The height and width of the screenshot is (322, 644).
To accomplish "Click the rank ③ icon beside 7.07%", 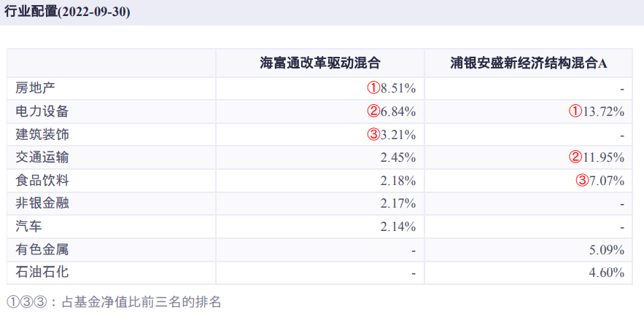I will [582, 181].
